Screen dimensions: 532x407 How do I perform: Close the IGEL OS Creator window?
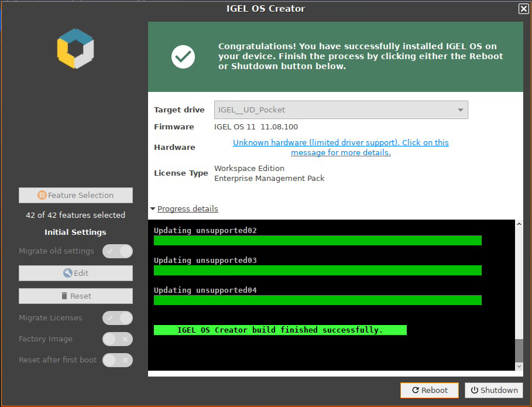click(x=523, y=9)
